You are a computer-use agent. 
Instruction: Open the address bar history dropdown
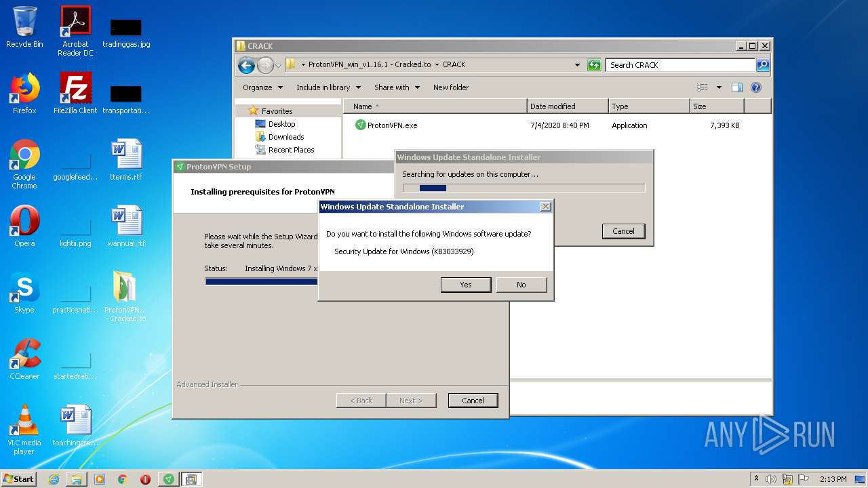click(x=577, y=65)
